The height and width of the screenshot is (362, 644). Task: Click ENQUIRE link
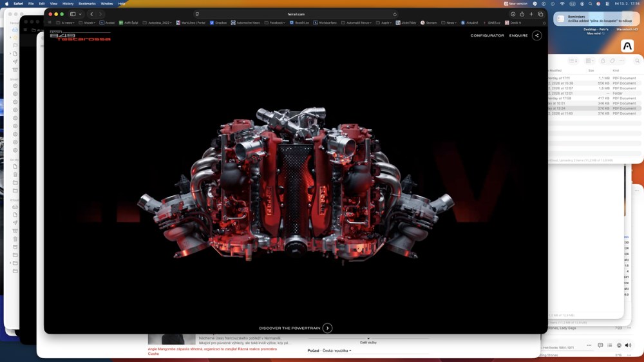click(x=518, y=35)
